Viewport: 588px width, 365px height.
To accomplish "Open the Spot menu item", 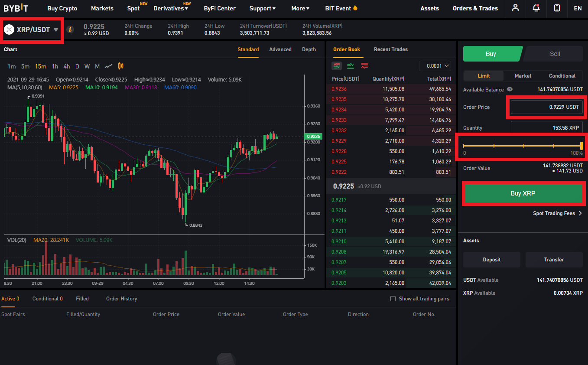I will coord(133,8).
